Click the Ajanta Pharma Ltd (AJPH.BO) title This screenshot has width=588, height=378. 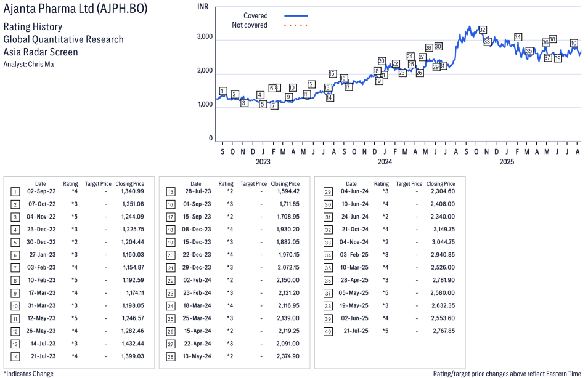75,9
